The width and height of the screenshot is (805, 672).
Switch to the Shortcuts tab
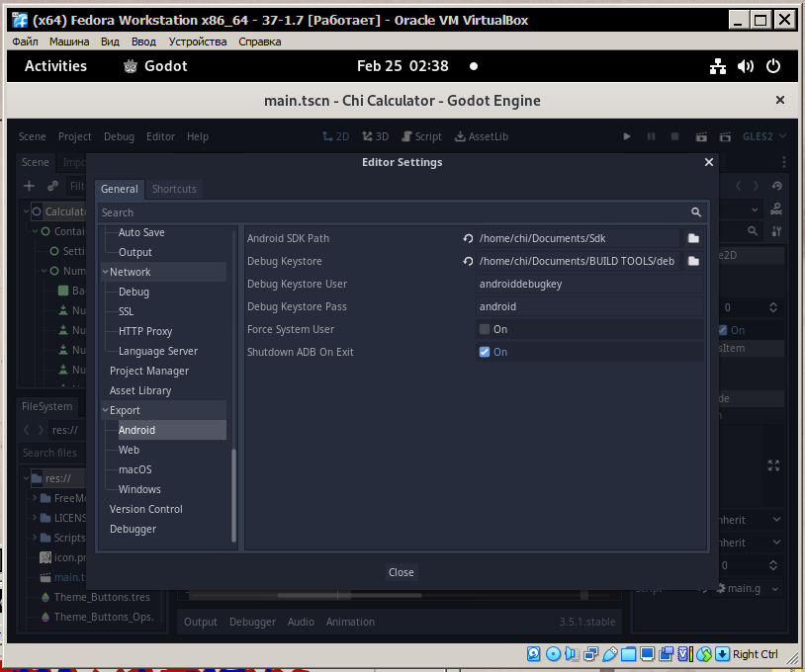point(174,189)
